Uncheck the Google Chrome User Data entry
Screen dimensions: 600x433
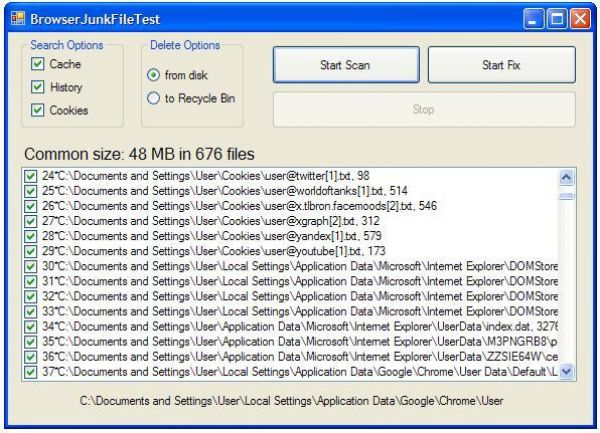pos(31,371)
